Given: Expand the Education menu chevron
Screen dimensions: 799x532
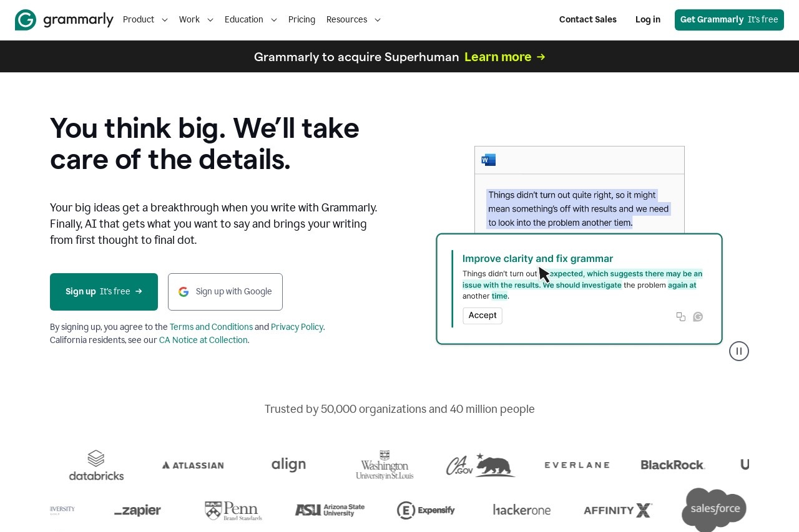Looking at the screenshot, I should (x=273, y=20).
